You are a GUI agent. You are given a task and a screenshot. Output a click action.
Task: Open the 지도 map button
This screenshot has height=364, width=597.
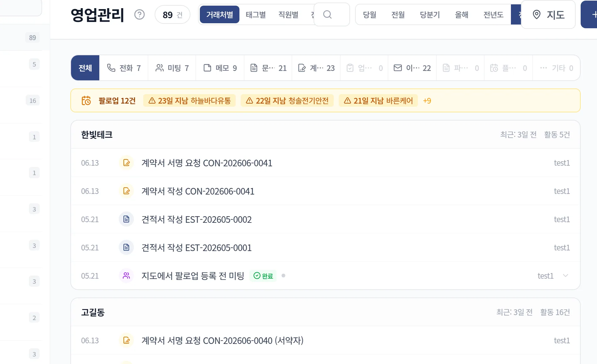(548, 14)
